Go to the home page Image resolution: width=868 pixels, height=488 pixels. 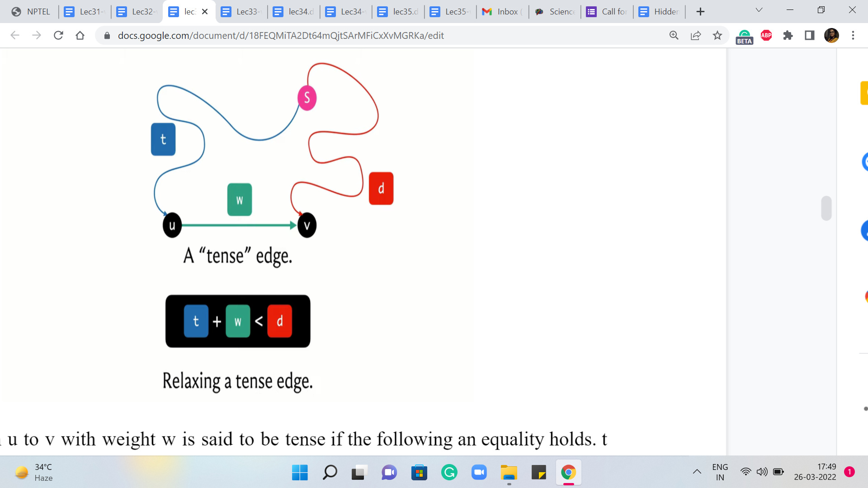point(80,35)
